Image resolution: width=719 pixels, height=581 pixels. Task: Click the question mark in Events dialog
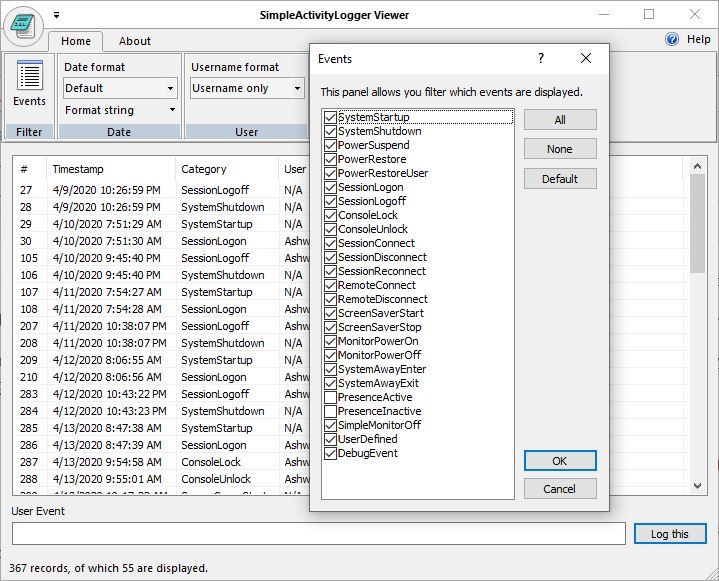541,59
